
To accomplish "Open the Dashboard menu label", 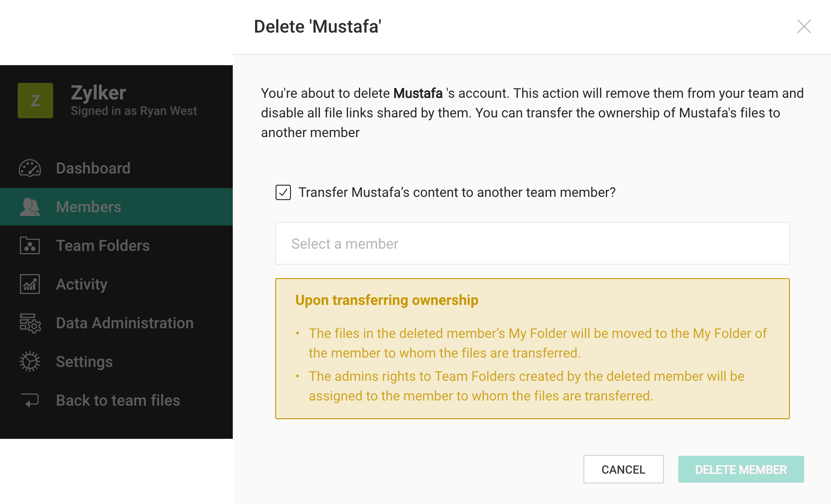I will pyautogui.click(x=93, y=168).
